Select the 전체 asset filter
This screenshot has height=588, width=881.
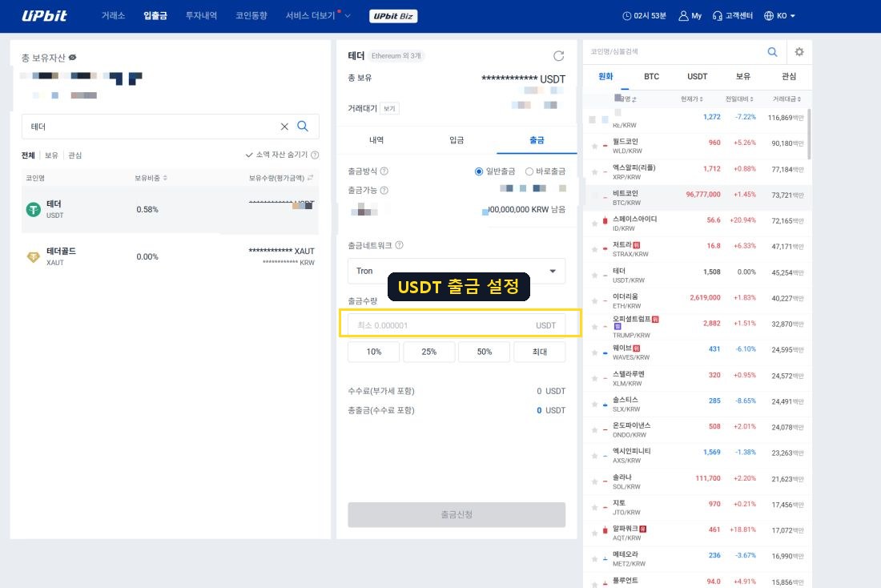click(28, 155)
